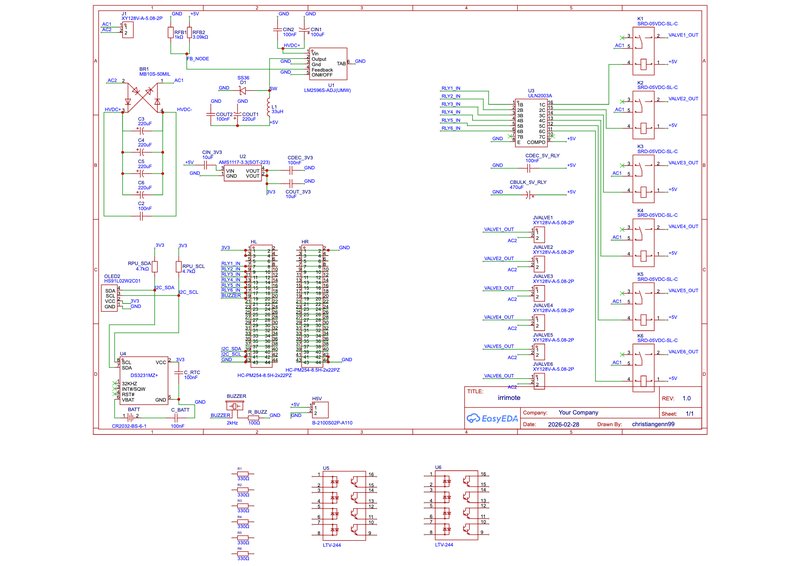Select relay K4 symbol
Screen dimensions: 800x566
click(643, 243)
